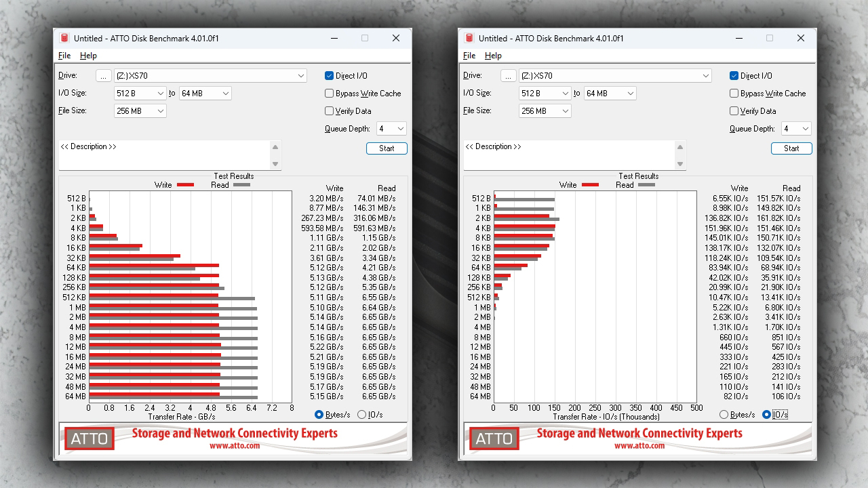Click gray Read legend swatch in left window

click(x=241, y=185)
